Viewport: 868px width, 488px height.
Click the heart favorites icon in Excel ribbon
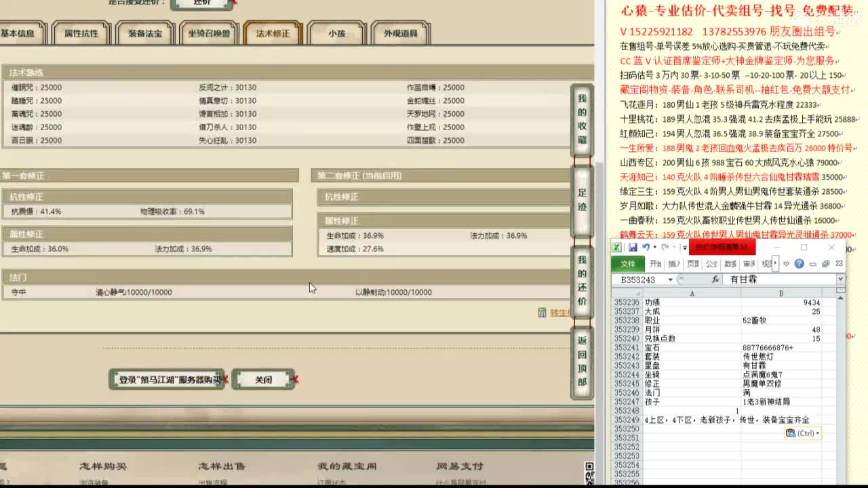click(x=785, y=264)
